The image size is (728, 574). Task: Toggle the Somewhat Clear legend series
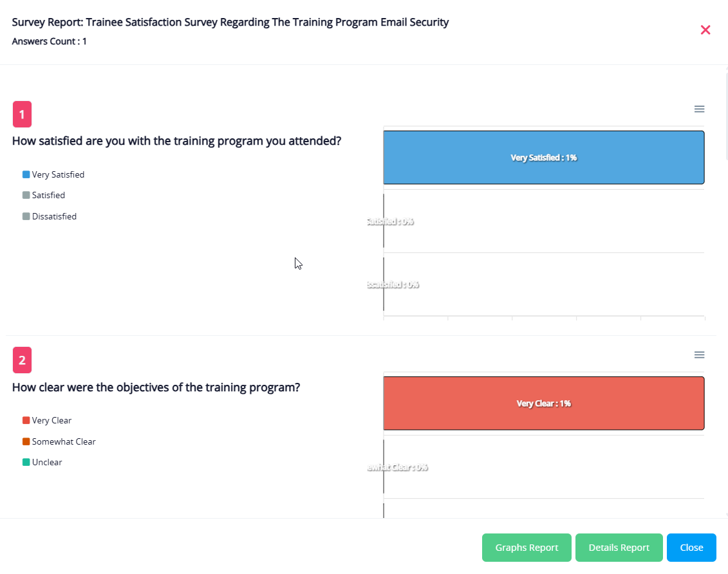pos(64,441)
